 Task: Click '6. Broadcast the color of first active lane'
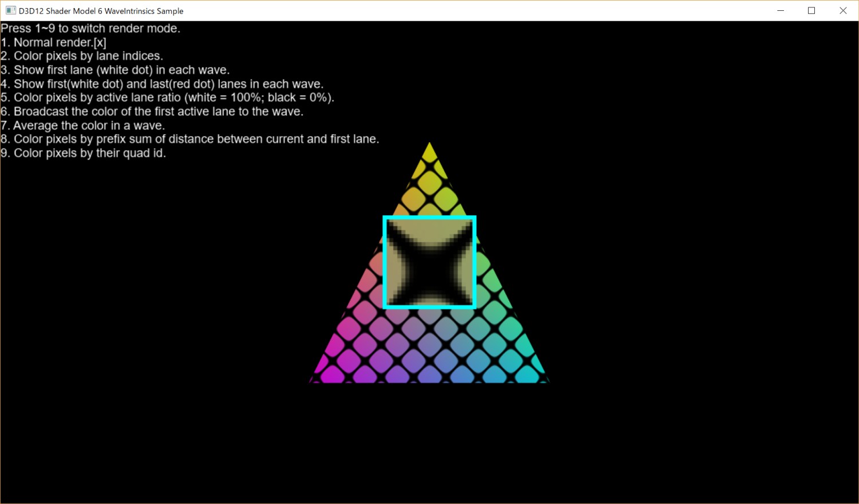pos(152,112)
